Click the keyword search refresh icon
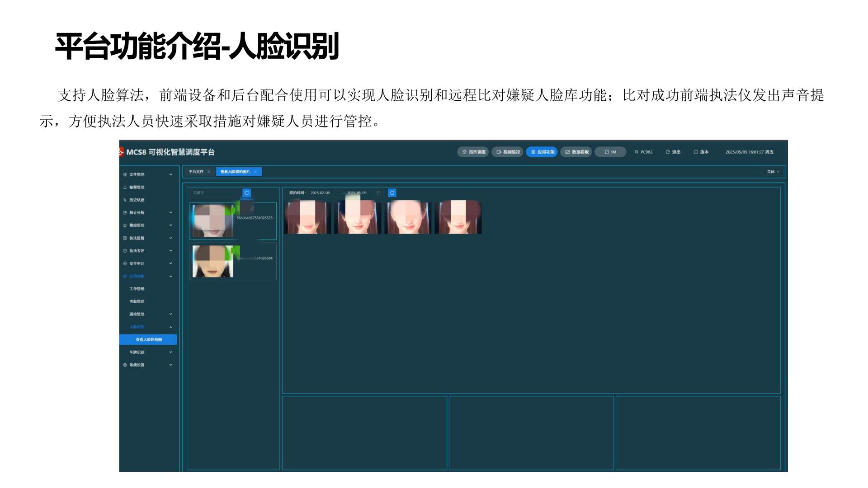This screenshot has width=868, height=488. [x=246, y=193]
